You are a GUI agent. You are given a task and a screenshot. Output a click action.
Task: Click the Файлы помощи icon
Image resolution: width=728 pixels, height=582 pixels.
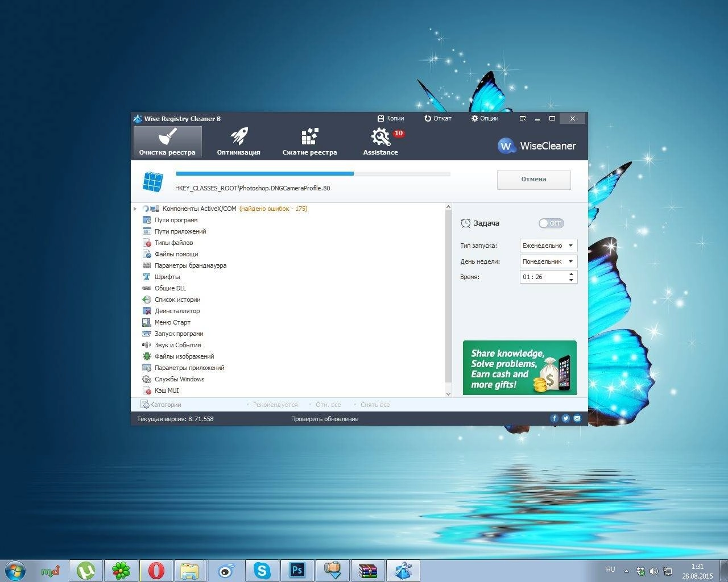147,254
